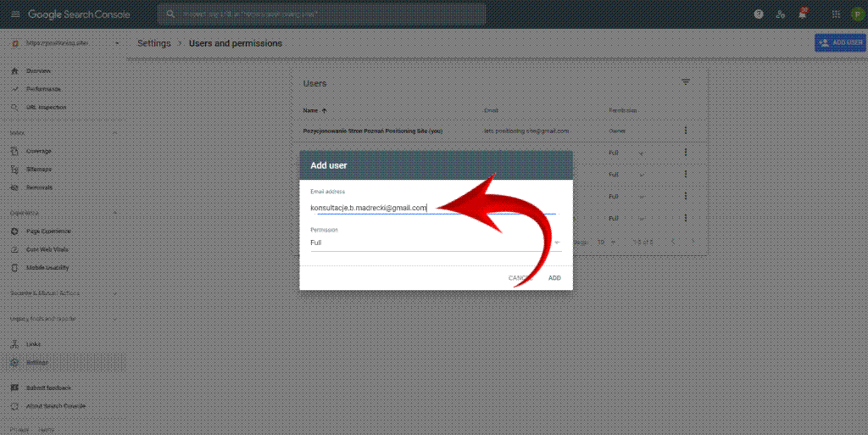Screen dimensions: 868x435
Task: Open the Google apps grid
Action: pyautogui.click(x=836, y=14)
